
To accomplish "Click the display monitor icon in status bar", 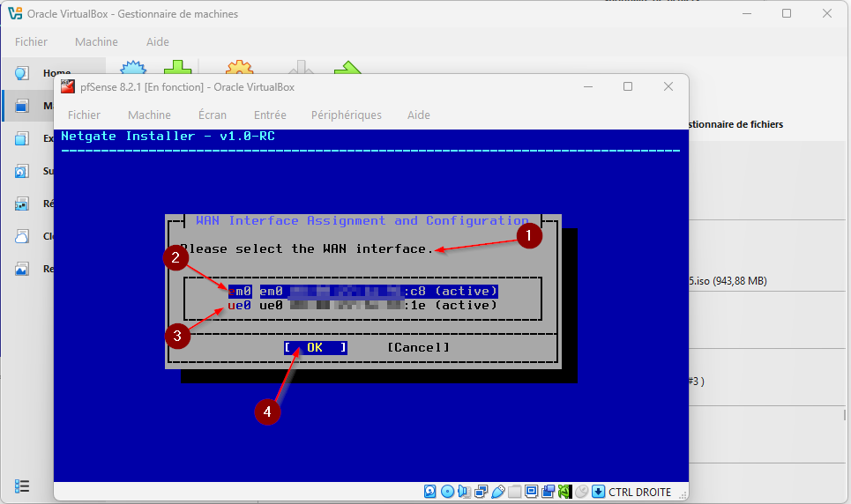I will tap(531, 492).
